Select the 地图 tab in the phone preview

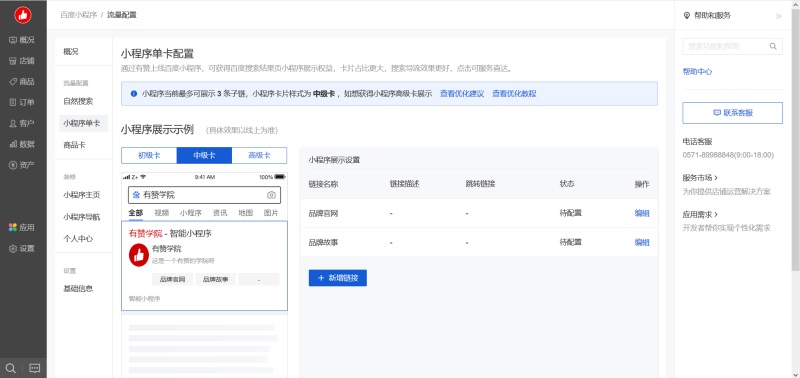245,213
